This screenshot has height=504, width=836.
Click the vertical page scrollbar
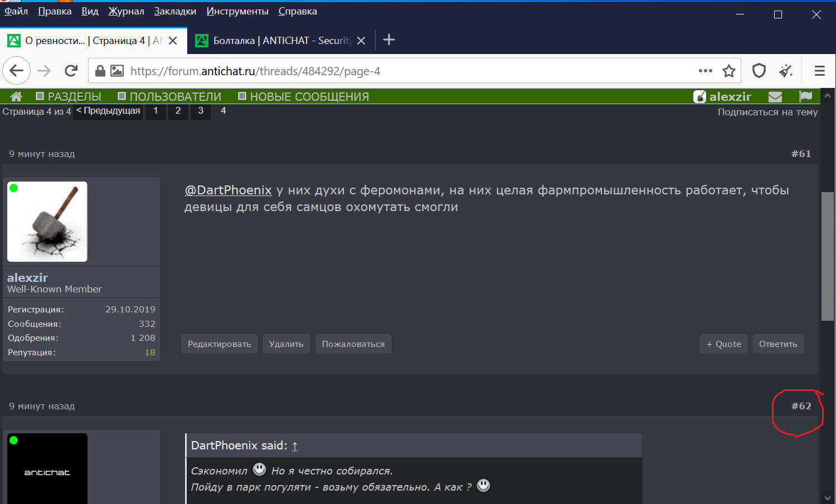[827, 256]
